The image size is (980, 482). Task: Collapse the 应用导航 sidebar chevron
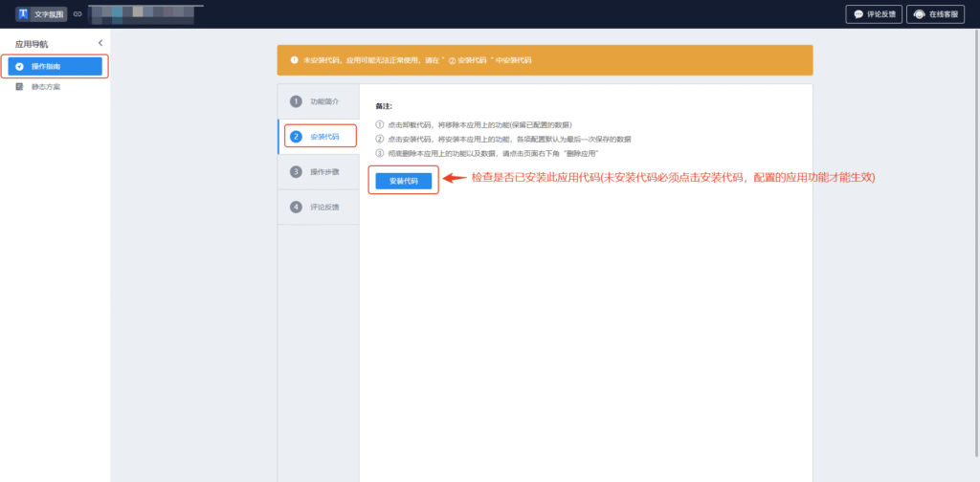[x=100, y=43]
